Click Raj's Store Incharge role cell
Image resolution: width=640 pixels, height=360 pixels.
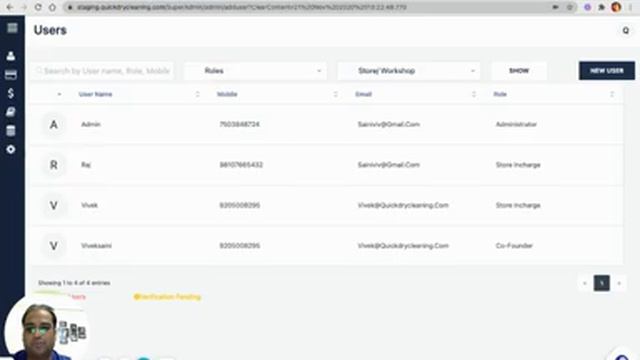tap(518, 164)
